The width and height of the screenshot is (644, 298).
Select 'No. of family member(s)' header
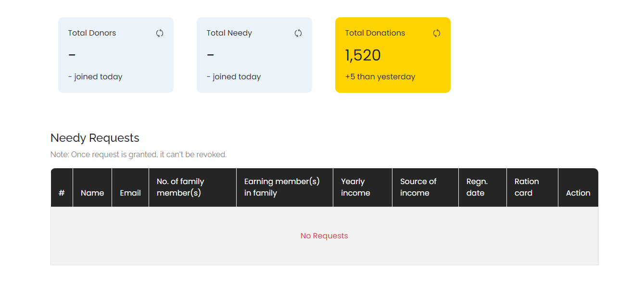(x=180, y=187)
